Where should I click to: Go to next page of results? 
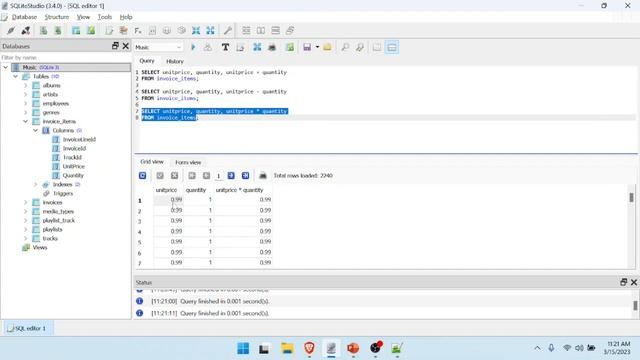click(231, 176)
